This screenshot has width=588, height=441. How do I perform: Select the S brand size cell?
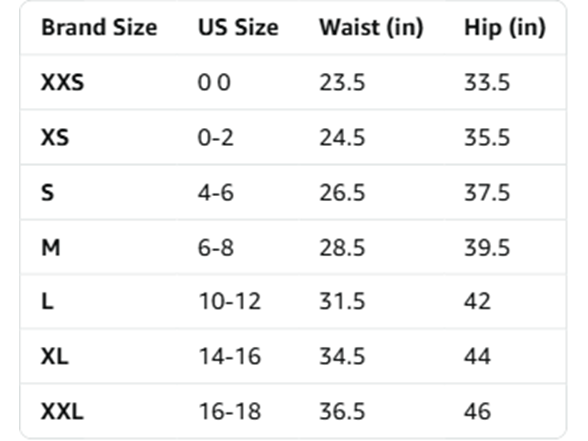pyautogui.click(x=47, y=193)
